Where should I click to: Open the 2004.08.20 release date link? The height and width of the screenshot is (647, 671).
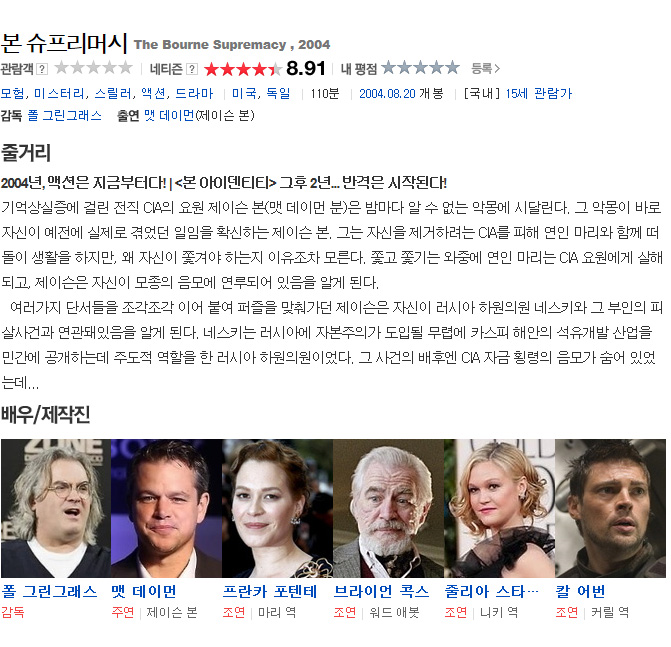(x=387, y=94)
